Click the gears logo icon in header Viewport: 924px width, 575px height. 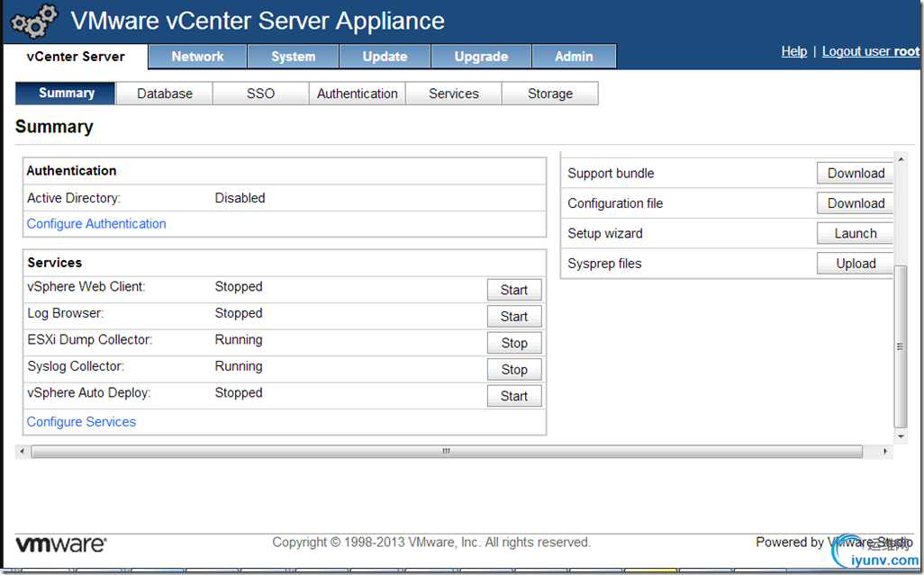(x=34, y=21)
